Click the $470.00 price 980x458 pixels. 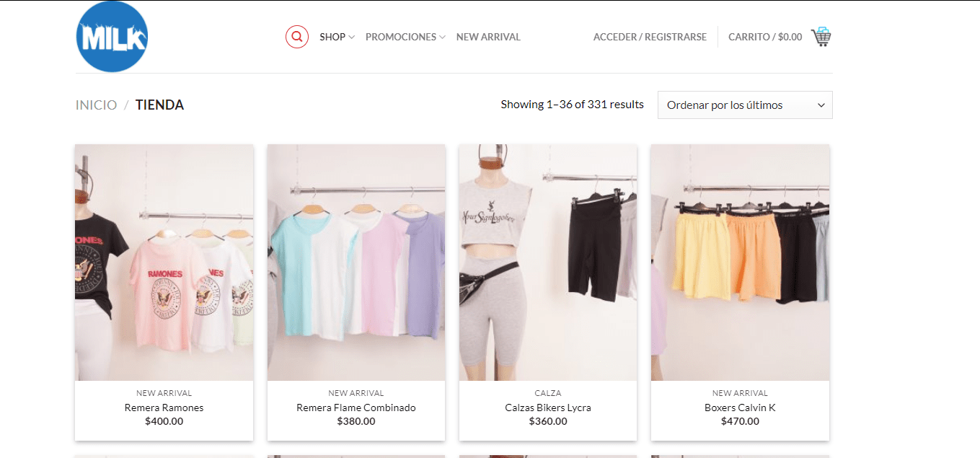coord(740,421)
